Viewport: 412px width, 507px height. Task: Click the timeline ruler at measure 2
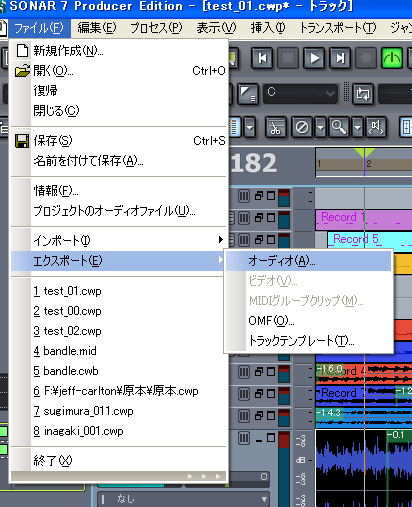[x=369, y=164]
